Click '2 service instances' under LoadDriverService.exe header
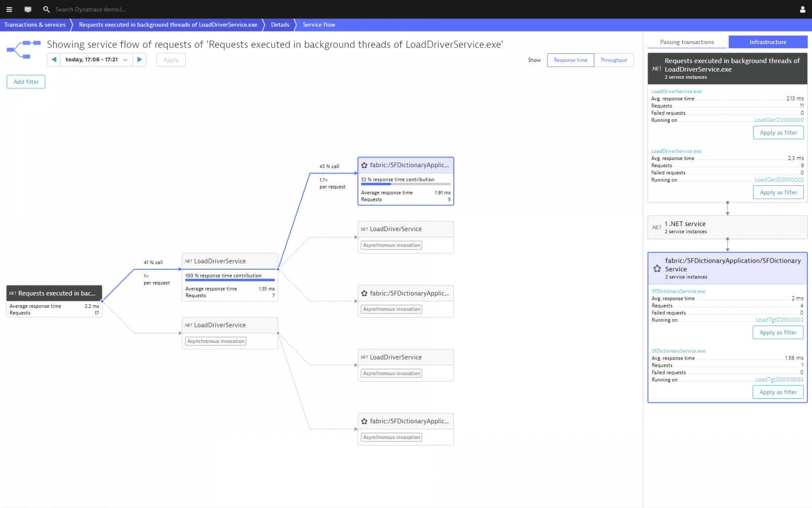The width and height of the screenshot is (812, 508). coord(686,77)
